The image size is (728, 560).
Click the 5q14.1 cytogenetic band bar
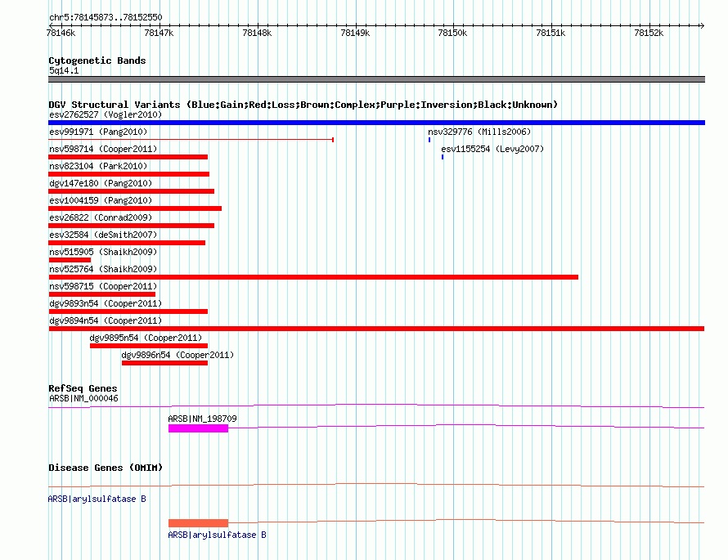(x=376, y=79)
